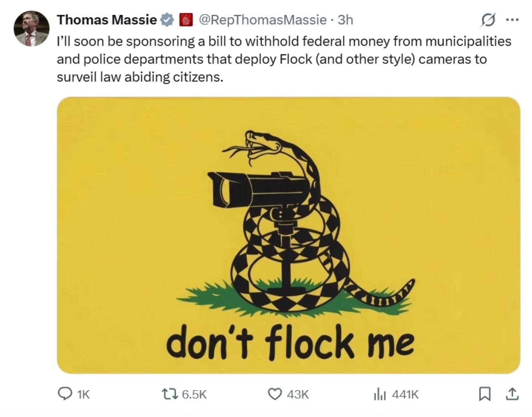Click the 43K likes count
Screen dimensions: 532x417
coord(297,394)
